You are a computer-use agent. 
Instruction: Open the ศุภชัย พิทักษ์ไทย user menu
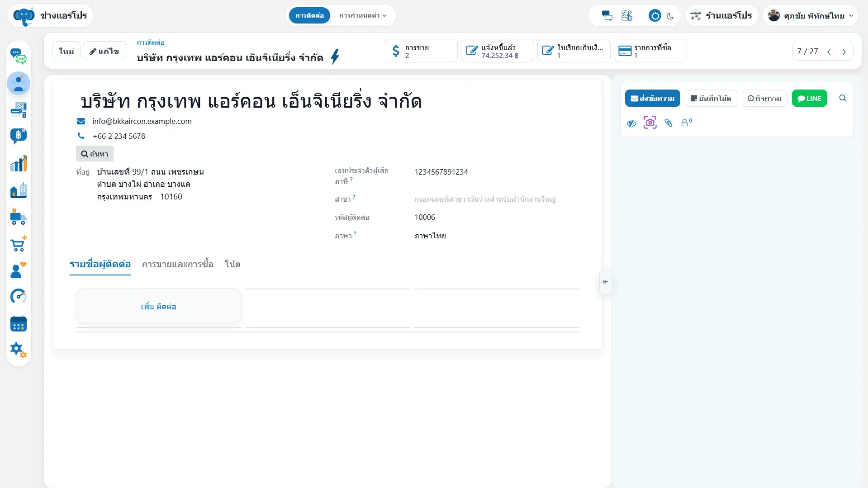click(811, 16)
